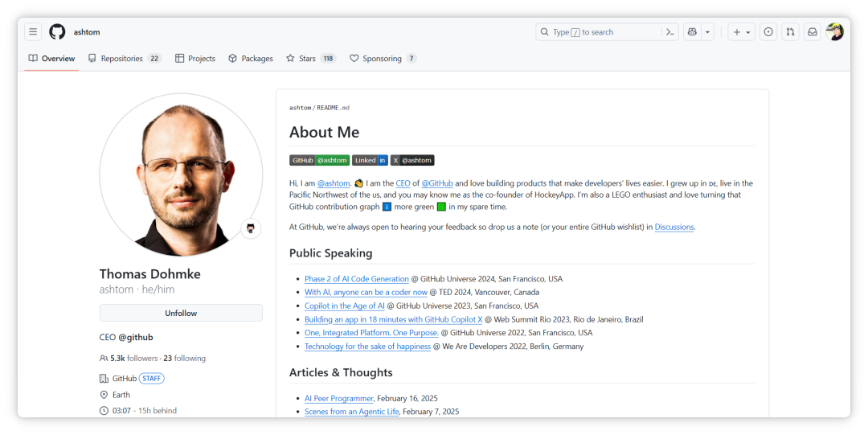The image size is (868, 435).
Task: Open the command palette icon
Action: click(669, 32)
